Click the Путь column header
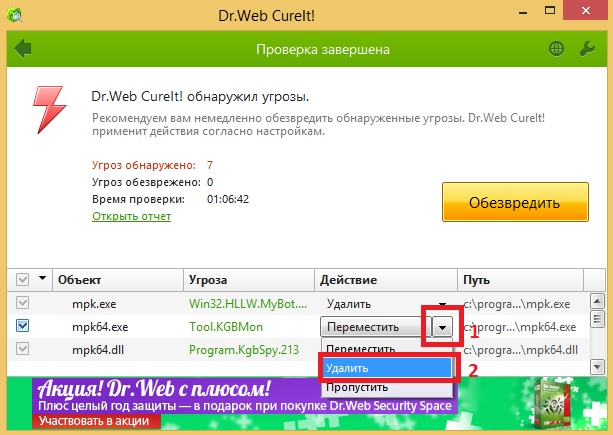The width and height of the screenshot is (613, 435). click(521, 280)
